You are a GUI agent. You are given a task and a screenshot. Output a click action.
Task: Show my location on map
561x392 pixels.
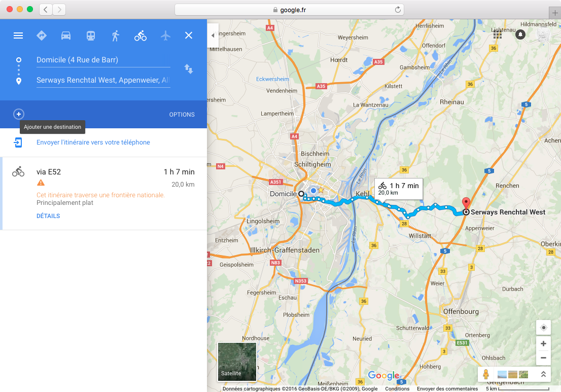543,328
